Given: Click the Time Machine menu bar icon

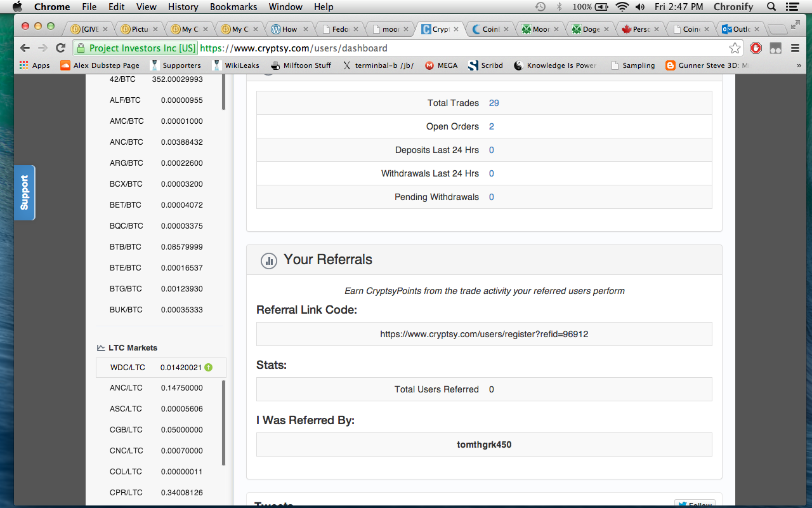Looking at the screenshot, I should (x=540, y=7).
